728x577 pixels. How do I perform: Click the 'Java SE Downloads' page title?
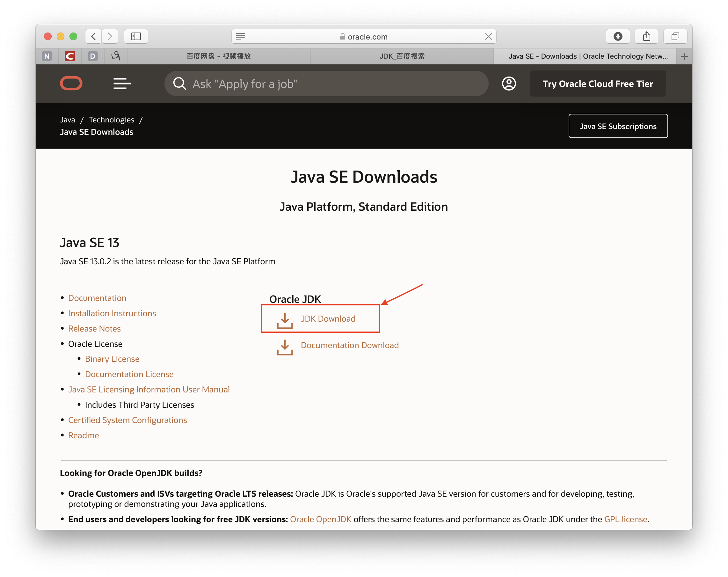pos(364,177)
